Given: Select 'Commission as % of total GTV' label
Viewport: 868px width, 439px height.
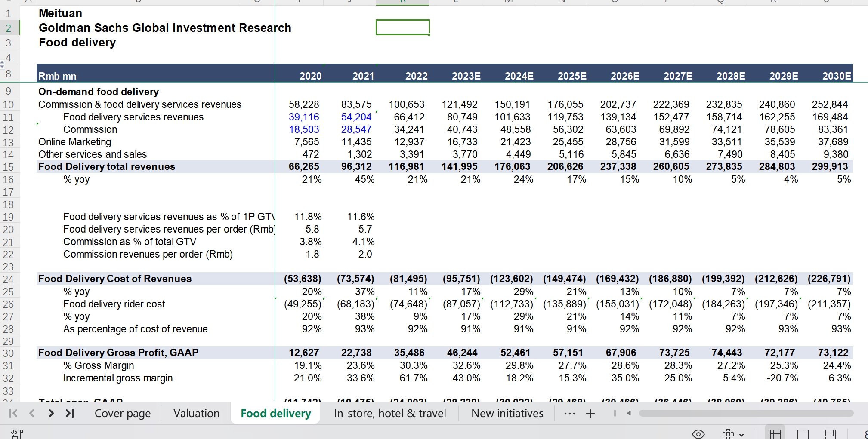Looking at the screenshot, I should [130, 242].
